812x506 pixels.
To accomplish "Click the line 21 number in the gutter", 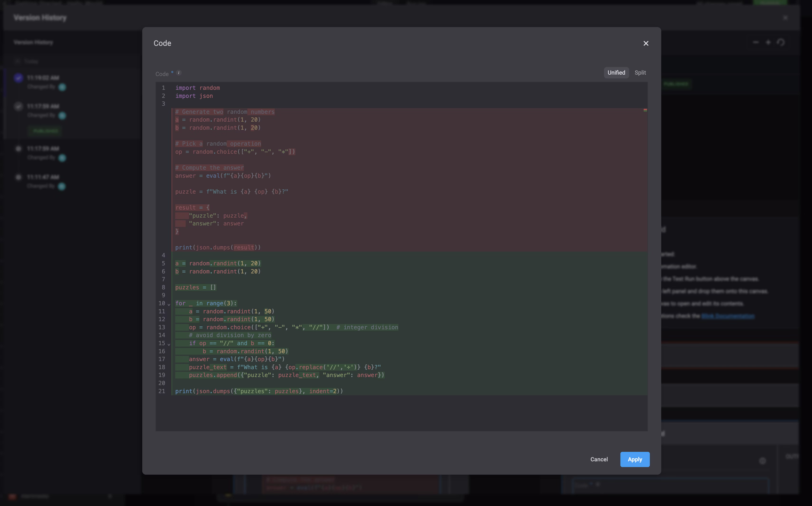I will coord(162,391).
